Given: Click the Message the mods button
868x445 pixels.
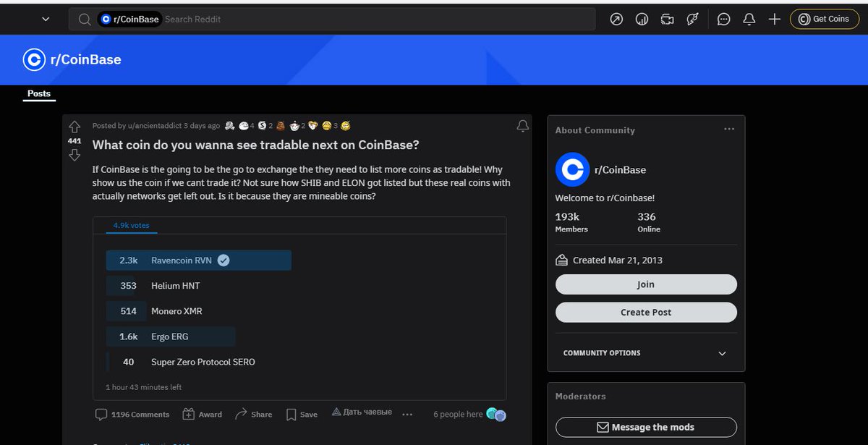Looking at the screenshot, I should (646, 427).
